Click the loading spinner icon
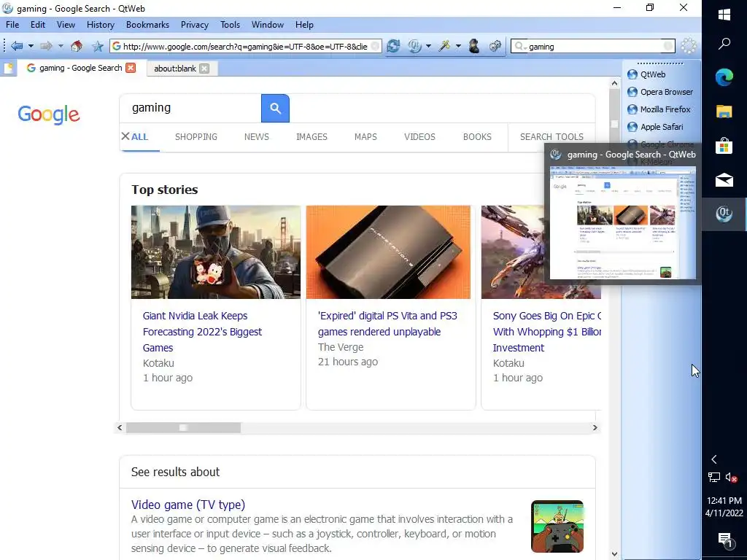This screenshot has width=747, height=560. pos(689,46)
